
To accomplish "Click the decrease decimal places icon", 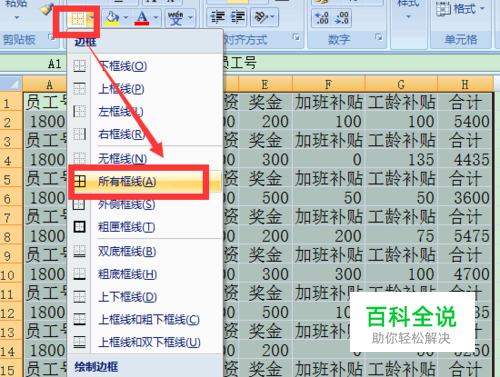I will pos(342,18).
